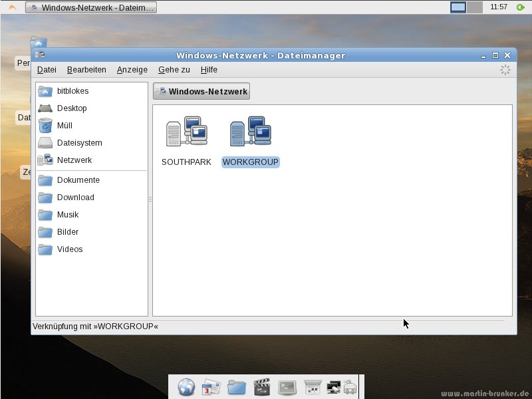This screenshot has height=399, width=532.
Task: Open bitblokes home folder in sidebar
Action: click(x=92, y=91)
